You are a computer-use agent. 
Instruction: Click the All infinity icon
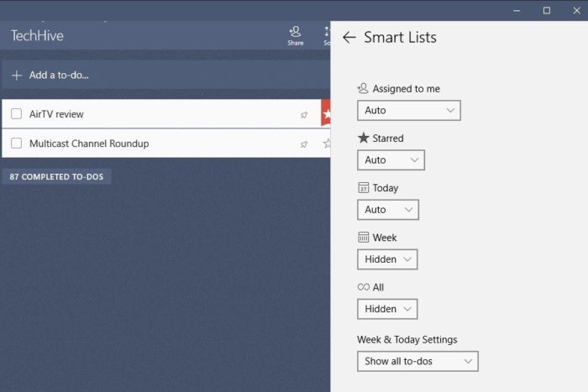pyautogui.click(x=364, y=287)
